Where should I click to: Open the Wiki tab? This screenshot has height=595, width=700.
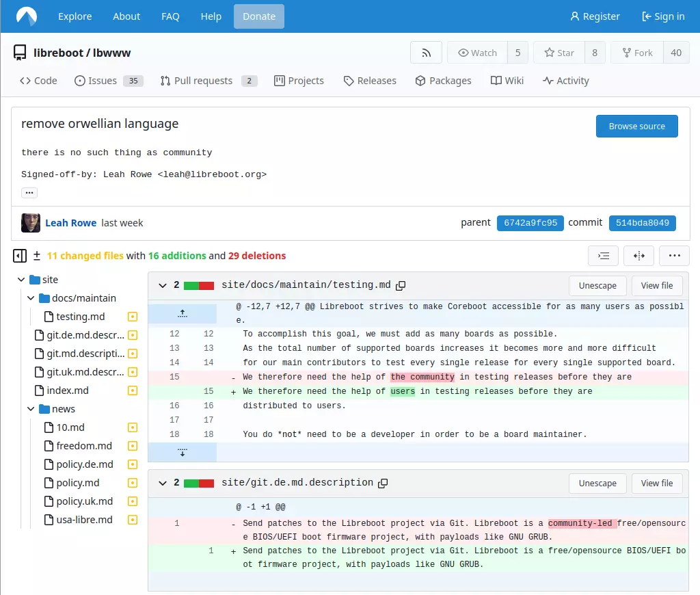click(x=507, y=81)
